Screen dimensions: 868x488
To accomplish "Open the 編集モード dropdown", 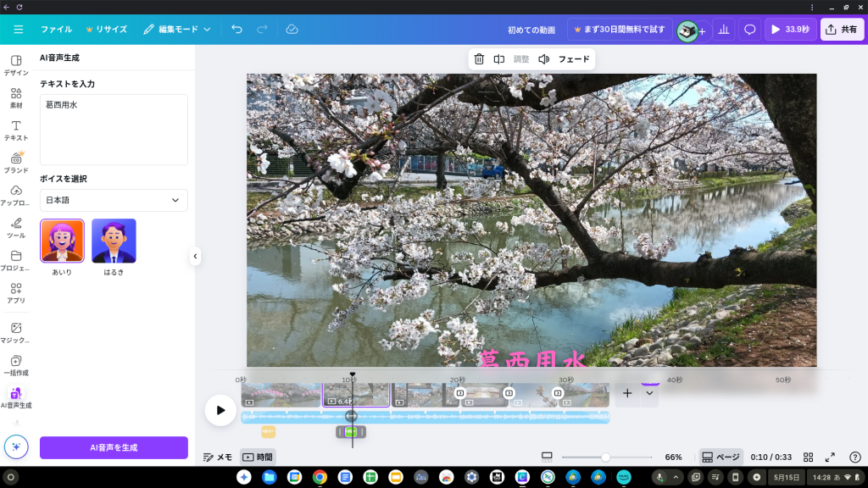I will 176,29.
